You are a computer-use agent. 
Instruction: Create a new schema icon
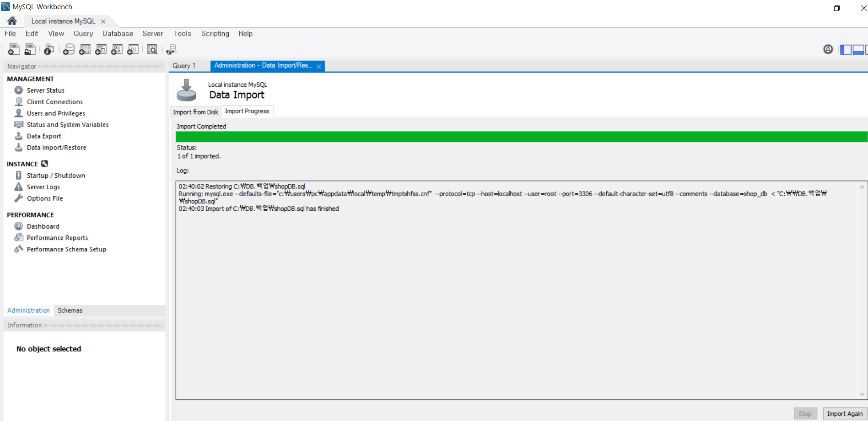coord(69,49)
